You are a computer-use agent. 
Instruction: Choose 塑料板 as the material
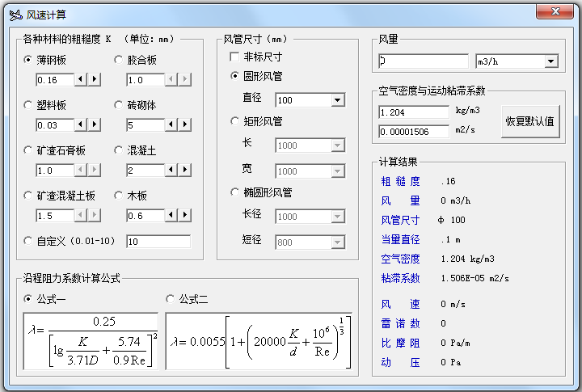click(27, 105)
